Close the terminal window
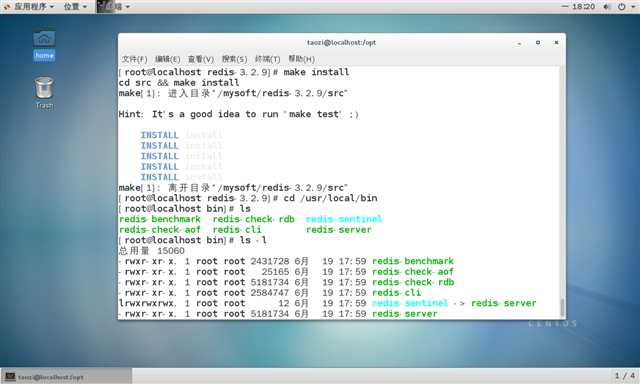This screenshot has height=384, width=640. pos(556,42)
